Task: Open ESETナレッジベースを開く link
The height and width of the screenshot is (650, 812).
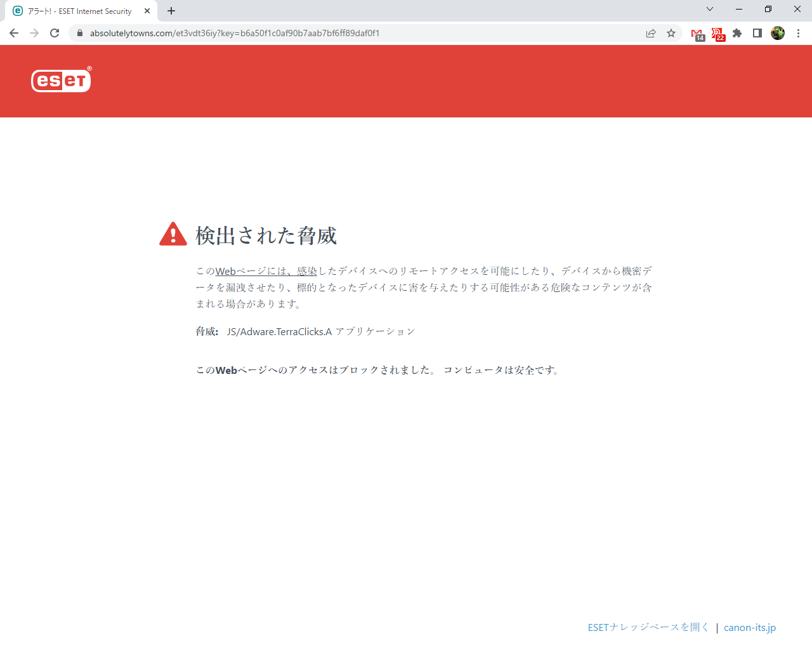Action: (648, 627)
